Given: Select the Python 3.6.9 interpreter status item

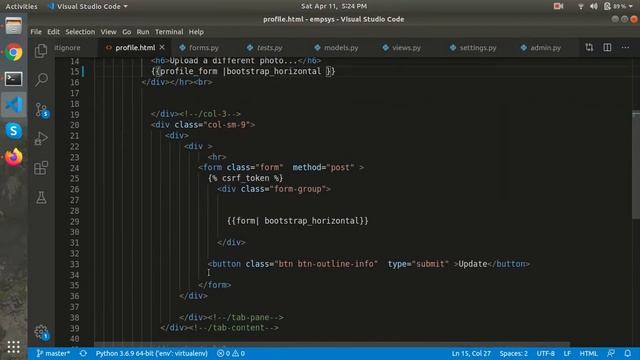Looking at the screenshot, I should click(151, 353).
